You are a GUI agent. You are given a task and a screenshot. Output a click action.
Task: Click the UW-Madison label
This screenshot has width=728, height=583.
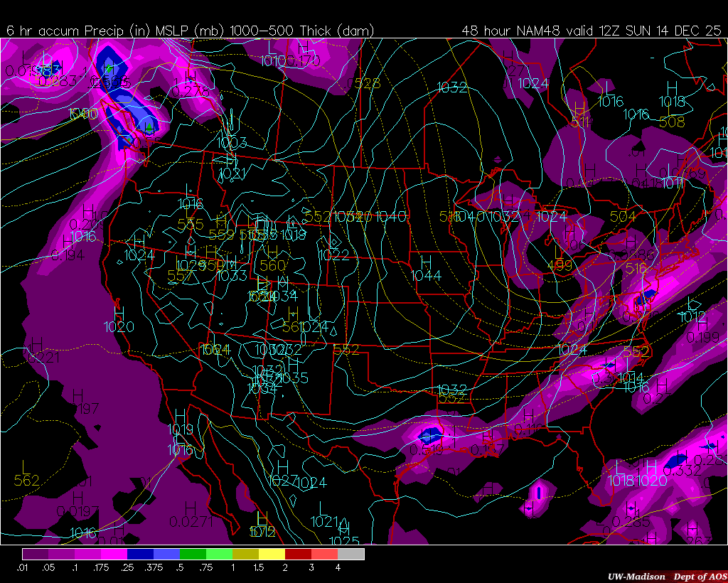tap(636, 576)
